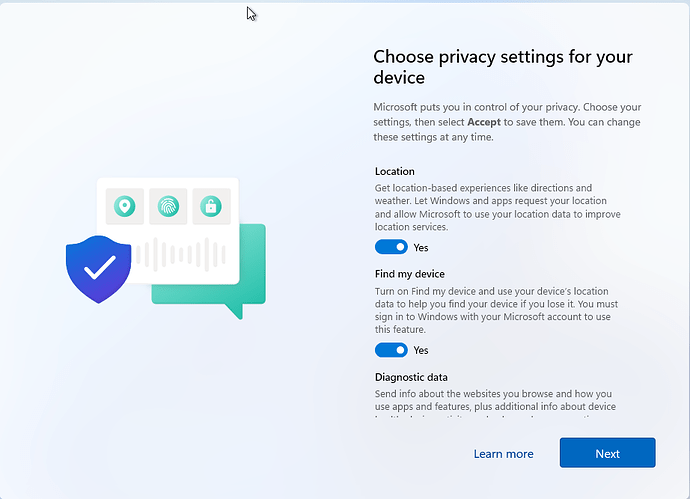Click the intro paragraph about Microsoft privacy control
690x499 pixels.
[508, 122]
